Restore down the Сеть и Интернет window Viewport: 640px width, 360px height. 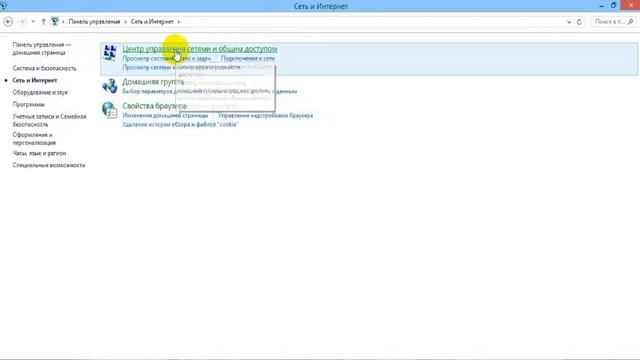[x=613, y=5]
